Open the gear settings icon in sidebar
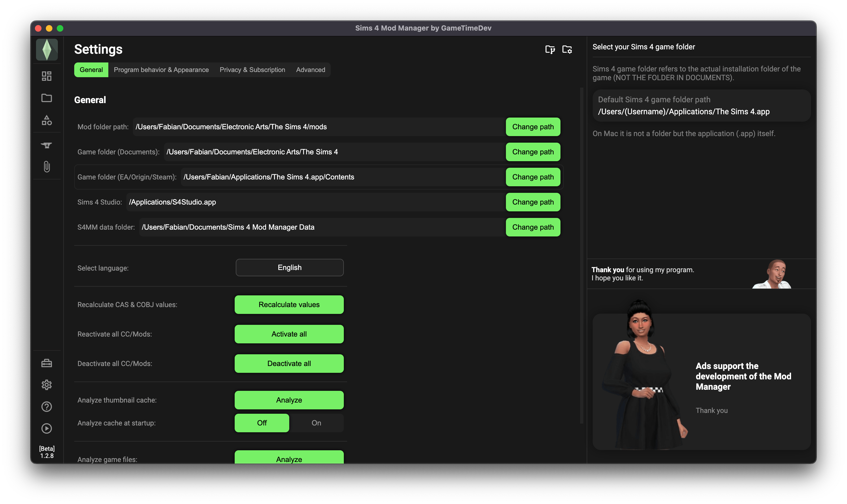847x504 pixels. click(x=47, y=385)
